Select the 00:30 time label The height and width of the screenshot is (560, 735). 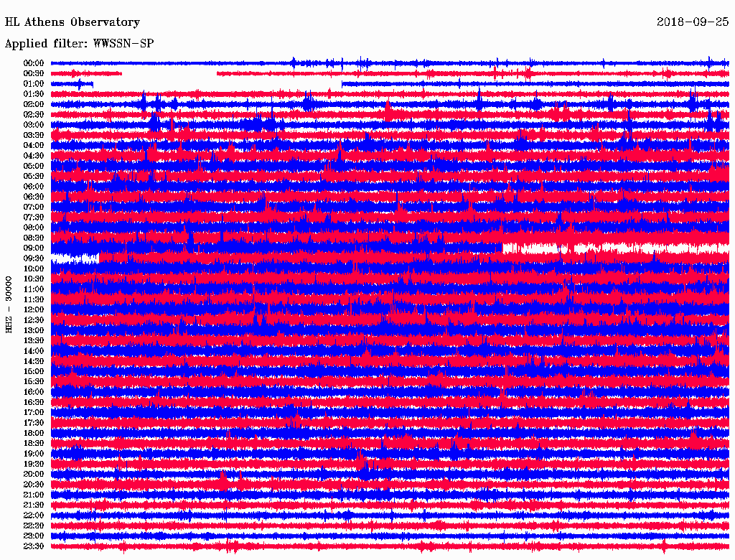pyautogui.click(x=34, y=74)
